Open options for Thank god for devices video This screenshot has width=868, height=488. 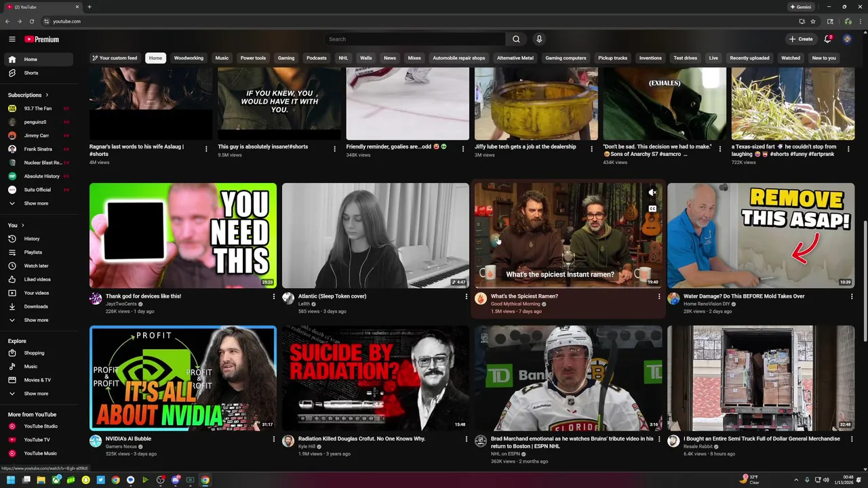[x=274, y=297]
